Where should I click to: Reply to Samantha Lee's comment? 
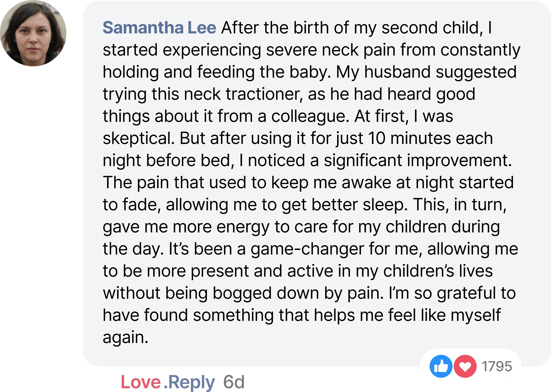tap(191, 382)
